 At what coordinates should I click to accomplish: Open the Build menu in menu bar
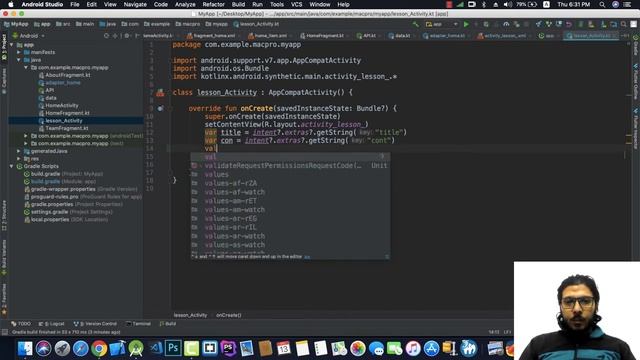pos(238,4)
